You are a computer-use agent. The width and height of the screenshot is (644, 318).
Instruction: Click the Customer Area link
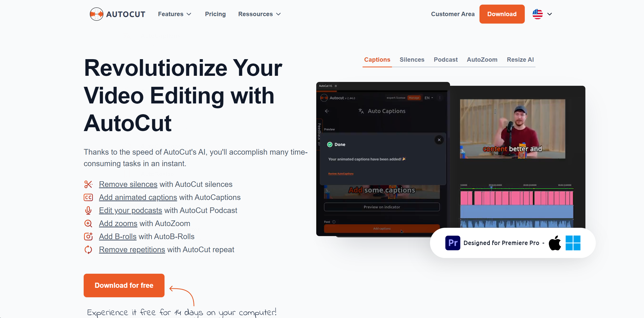(x=452, y=14)
